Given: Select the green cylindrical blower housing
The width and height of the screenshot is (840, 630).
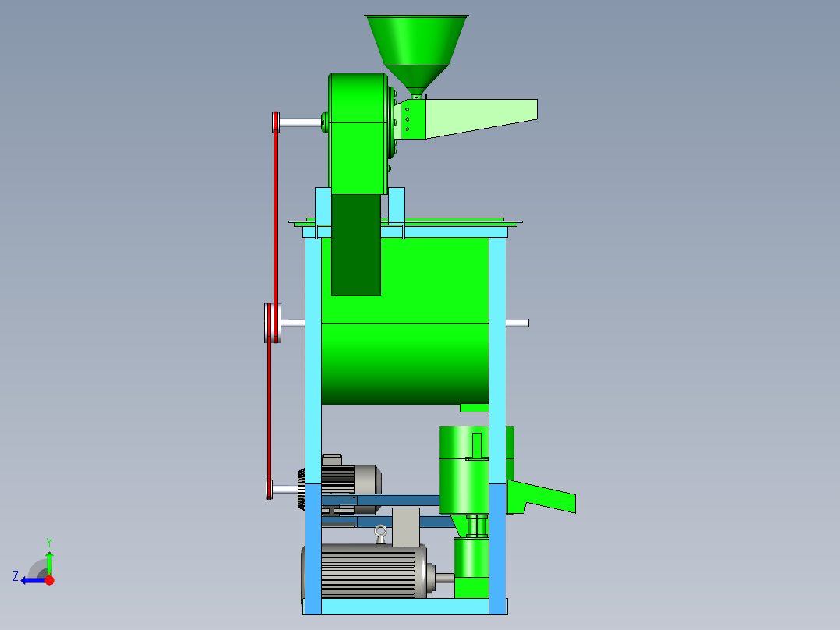Looking at the screenshot, I should point(464,469).
